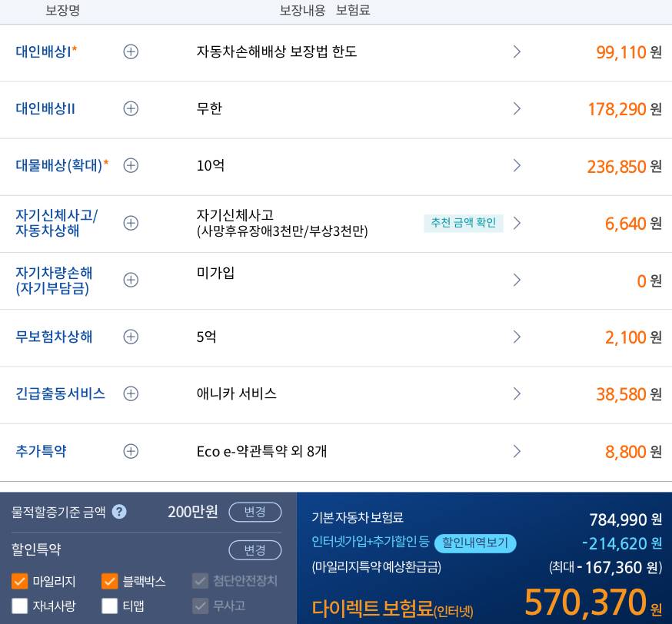Uncheck the 마일리지 discount checkbox

[20, 581]
